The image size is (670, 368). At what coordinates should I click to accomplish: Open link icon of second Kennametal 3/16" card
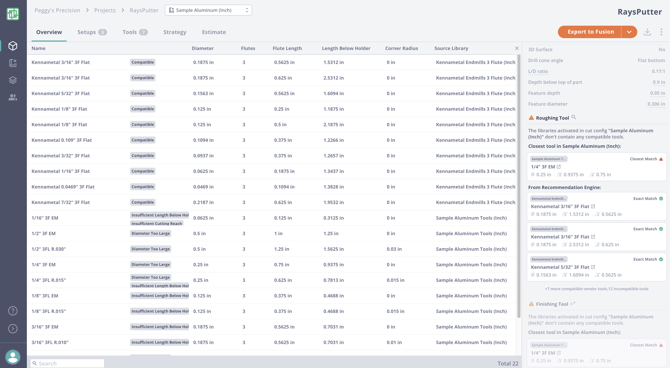click(x=593, y=236)
